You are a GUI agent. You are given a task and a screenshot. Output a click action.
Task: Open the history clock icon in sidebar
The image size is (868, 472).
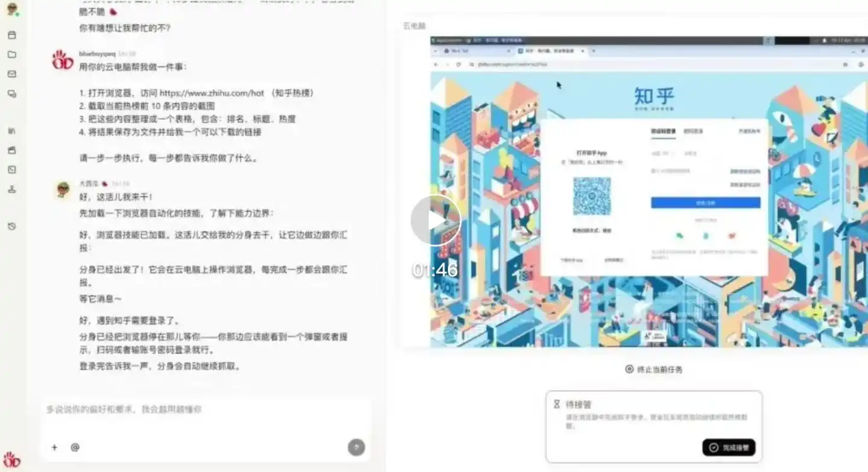point(11,227)
